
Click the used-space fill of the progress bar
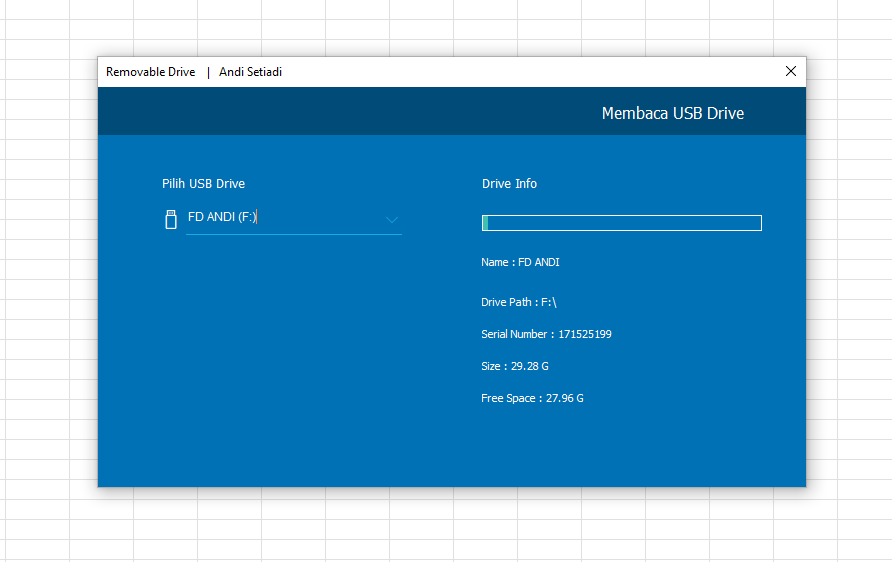tap(485, 222)
